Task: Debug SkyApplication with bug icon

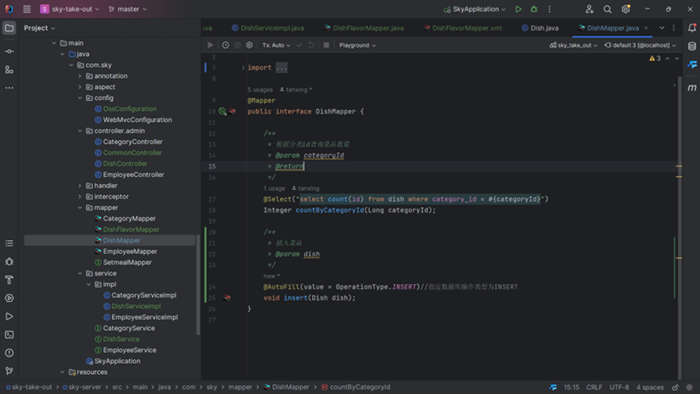Action: coord(533,9)
